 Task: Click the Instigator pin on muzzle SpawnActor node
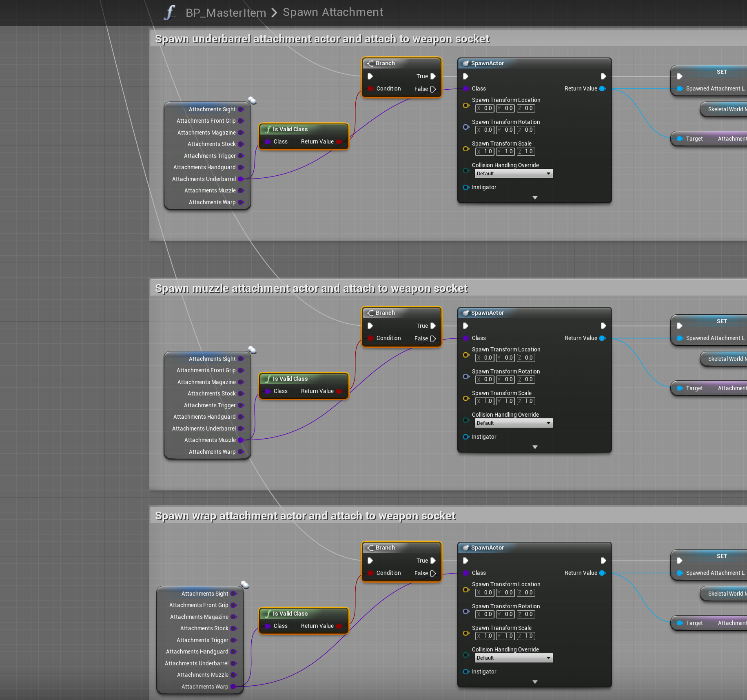(466, 437)
